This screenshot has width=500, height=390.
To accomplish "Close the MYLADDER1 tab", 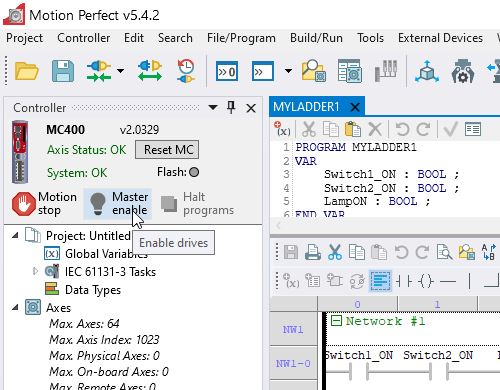I will pos(355,107).
